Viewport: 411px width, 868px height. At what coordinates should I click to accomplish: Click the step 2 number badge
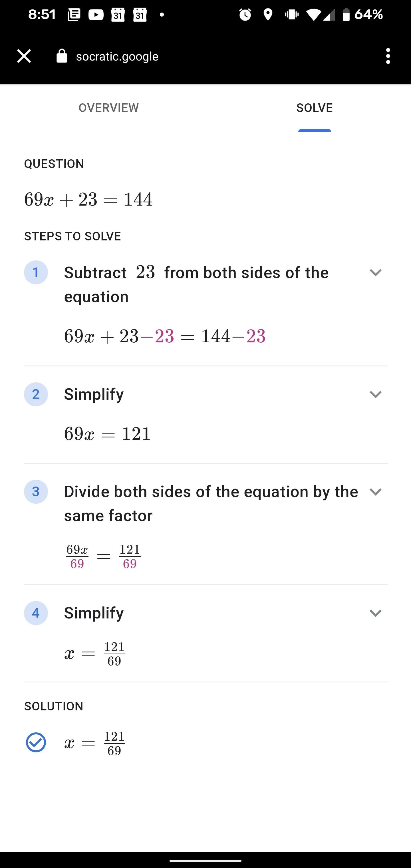coord(36,394)
